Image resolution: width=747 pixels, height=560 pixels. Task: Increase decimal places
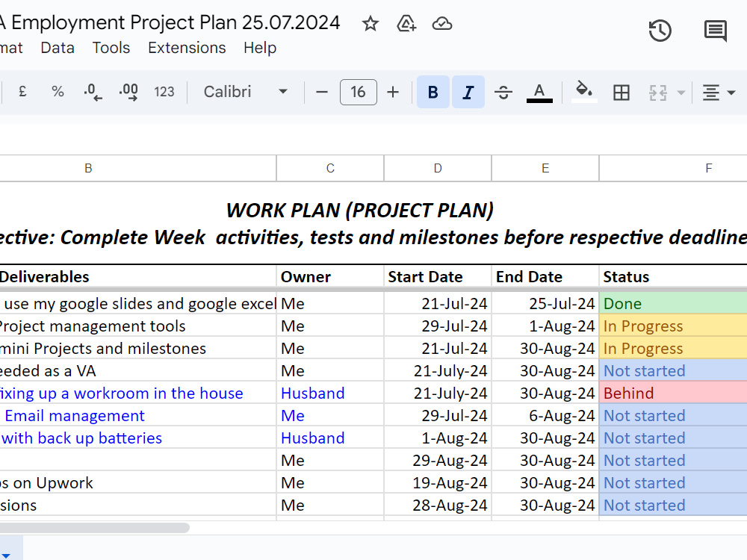click(x=128, y=91)
